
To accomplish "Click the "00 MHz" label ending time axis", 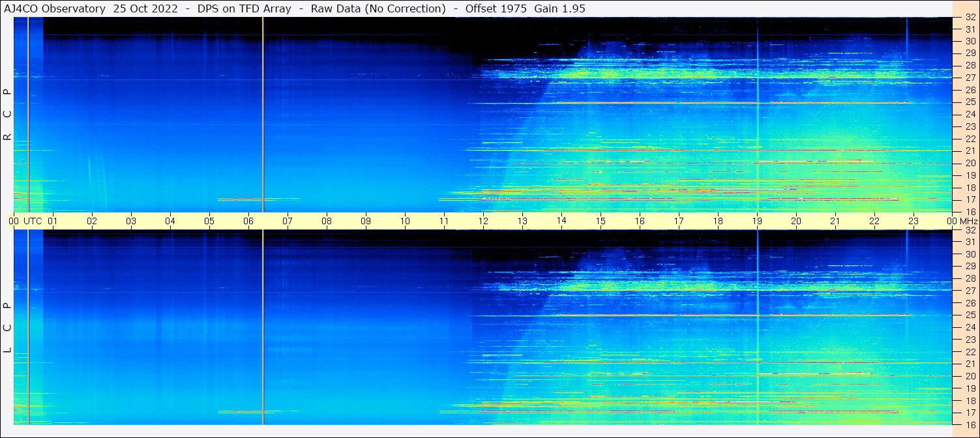I will click(961, 221).
